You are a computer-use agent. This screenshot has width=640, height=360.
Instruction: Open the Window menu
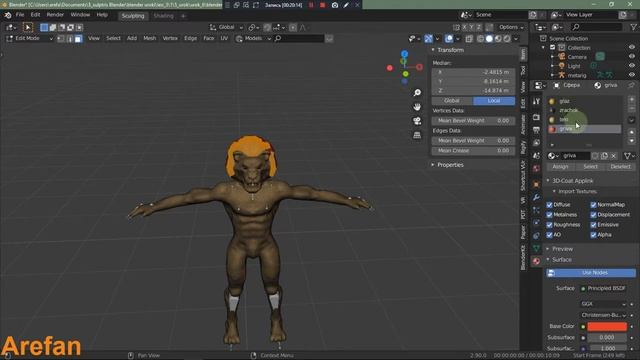(80, 15)
